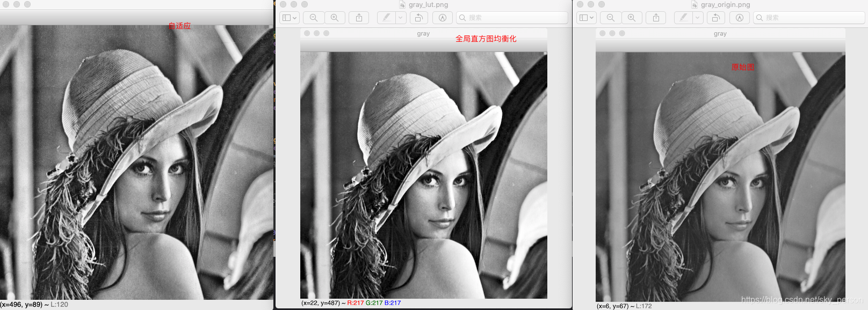This screenshot has width=868, height=310.
Task: Click the Lena image in gray_origin.png window
Action: 720,176
